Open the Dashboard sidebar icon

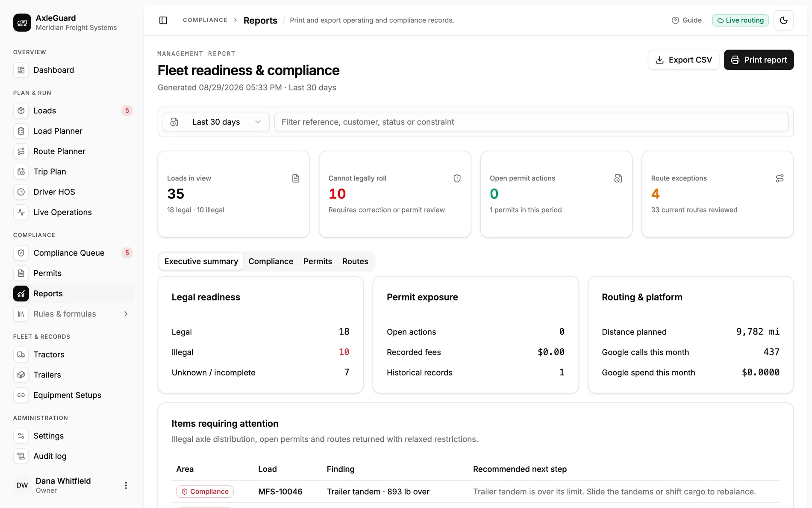pyautogui.click(x=21, y=70)
